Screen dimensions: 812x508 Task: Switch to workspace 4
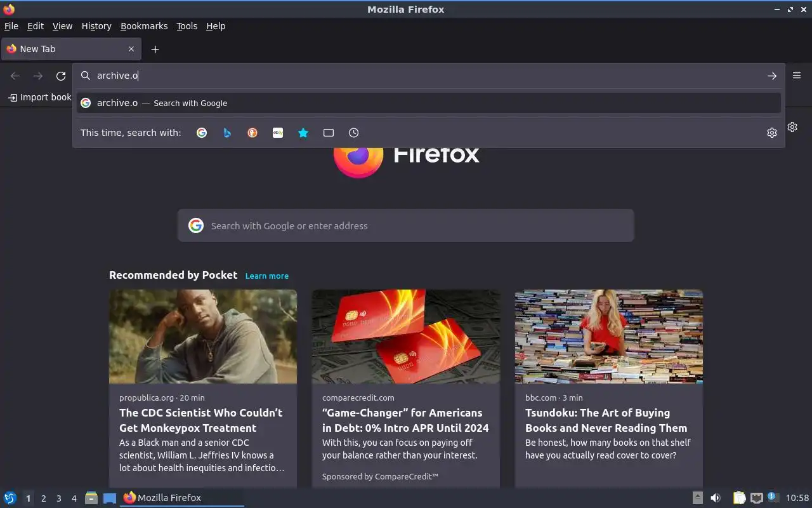74,498
